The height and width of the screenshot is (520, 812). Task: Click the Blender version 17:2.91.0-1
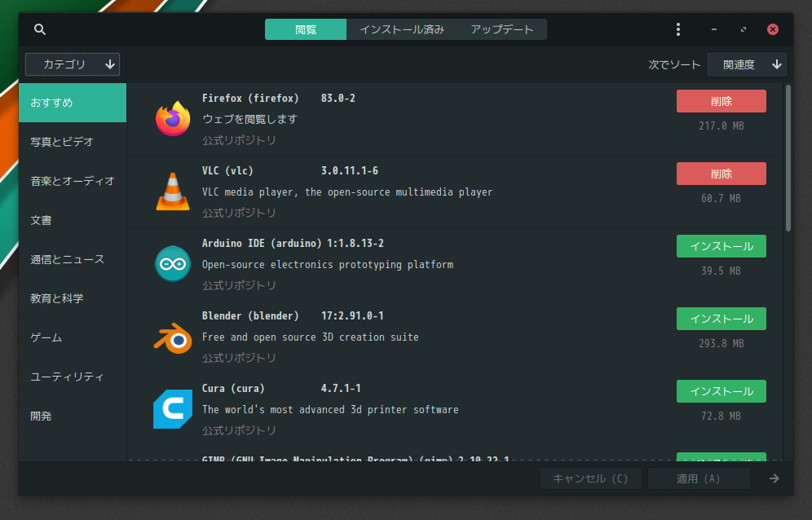click(352, 316)
